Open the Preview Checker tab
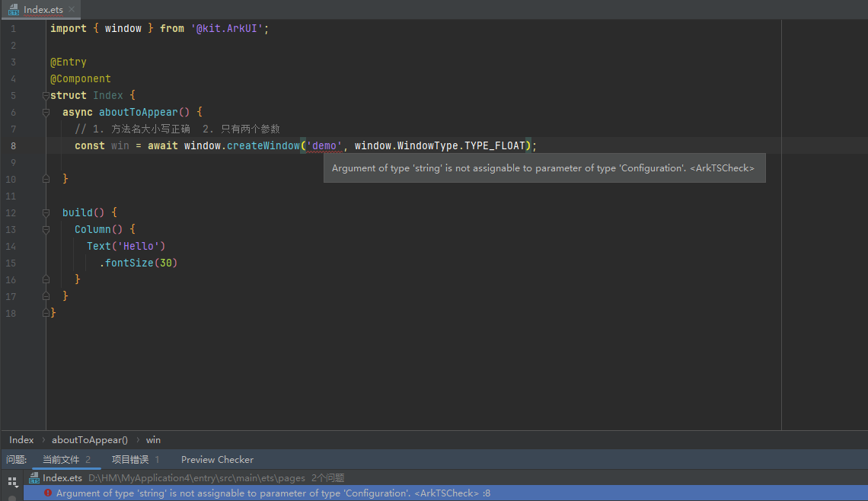Viewport: 868px width, 501px height. point(217,459)
